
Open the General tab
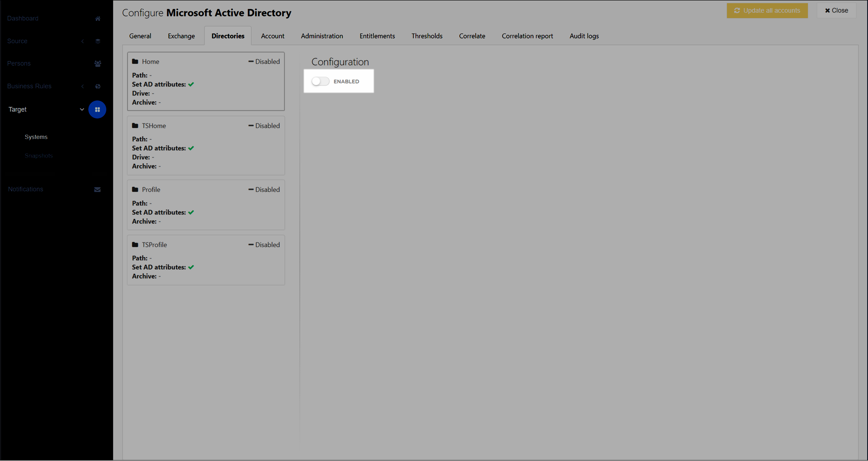coord(140,36)
